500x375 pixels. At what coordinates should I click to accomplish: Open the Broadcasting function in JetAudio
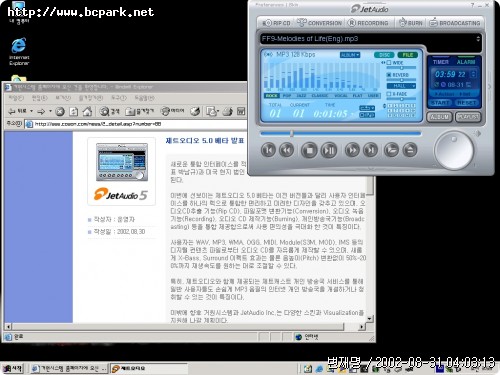(x=455, y=23)
